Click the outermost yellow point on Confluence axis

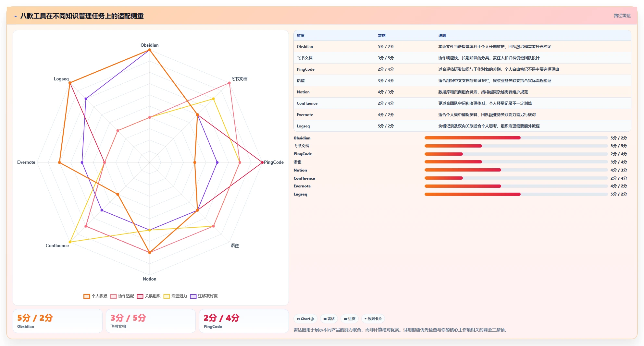pos(70,242)
